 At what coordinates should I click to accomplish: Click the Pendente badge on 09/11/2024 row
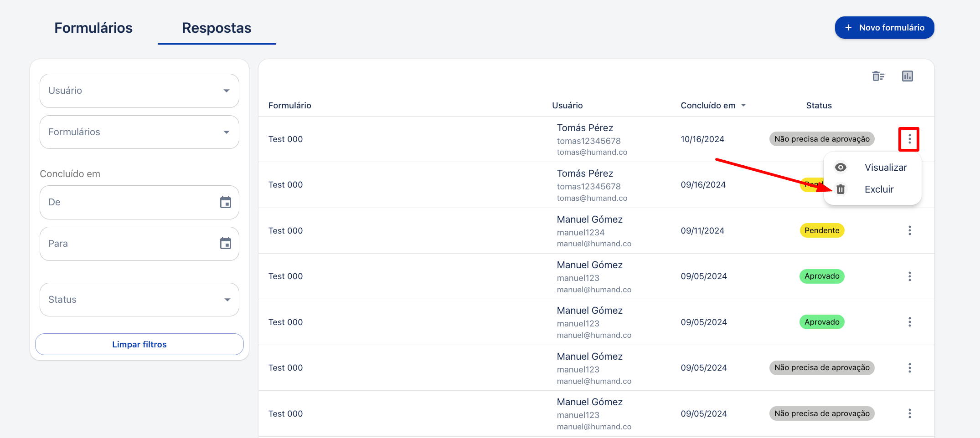[x=822, y=230]
